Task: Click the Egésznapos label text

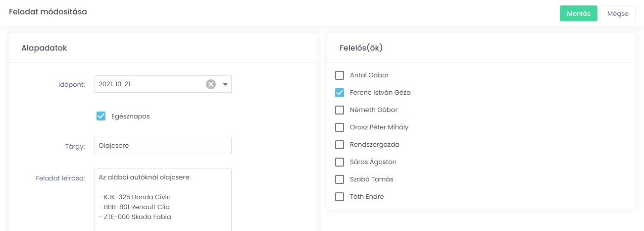Action: click(131, 116)
